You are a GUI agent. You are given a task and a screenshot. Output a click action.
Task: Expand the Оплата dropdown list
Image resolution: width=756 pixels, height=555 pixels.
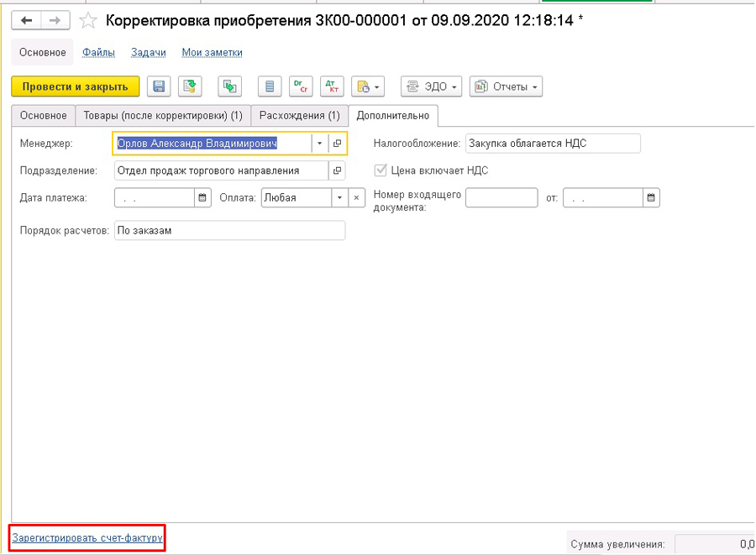click(x=339, y=197)
